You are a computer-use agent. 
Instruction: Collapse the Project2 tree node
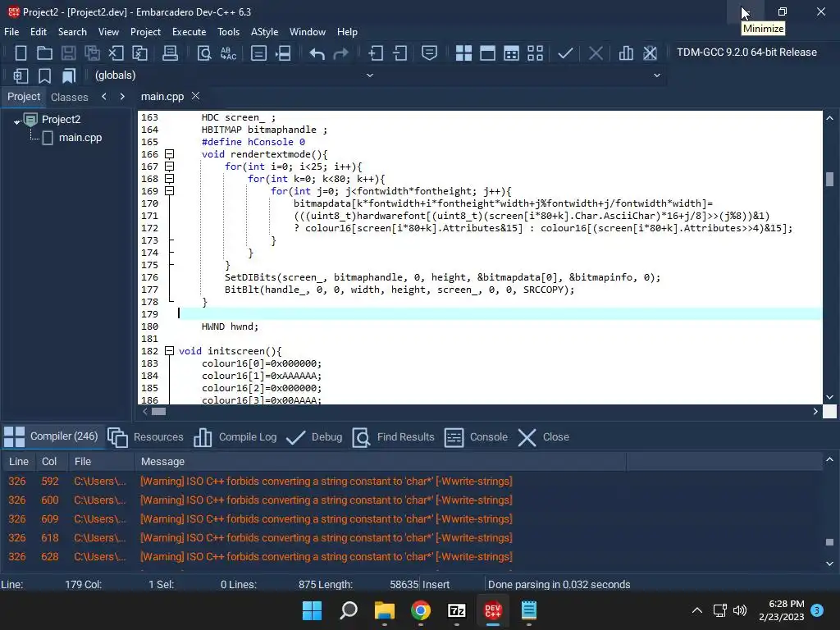click(x=17, y=121)
